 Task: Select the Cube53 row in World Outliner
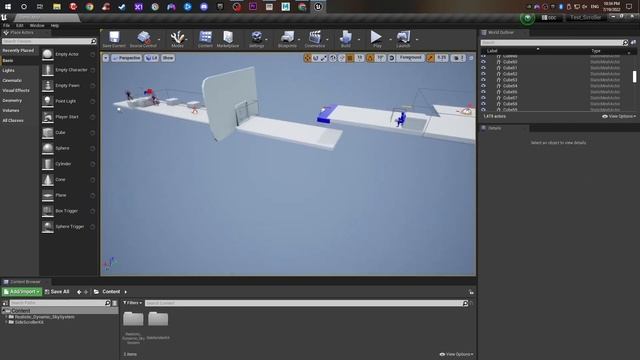click(x=556, y=80)
